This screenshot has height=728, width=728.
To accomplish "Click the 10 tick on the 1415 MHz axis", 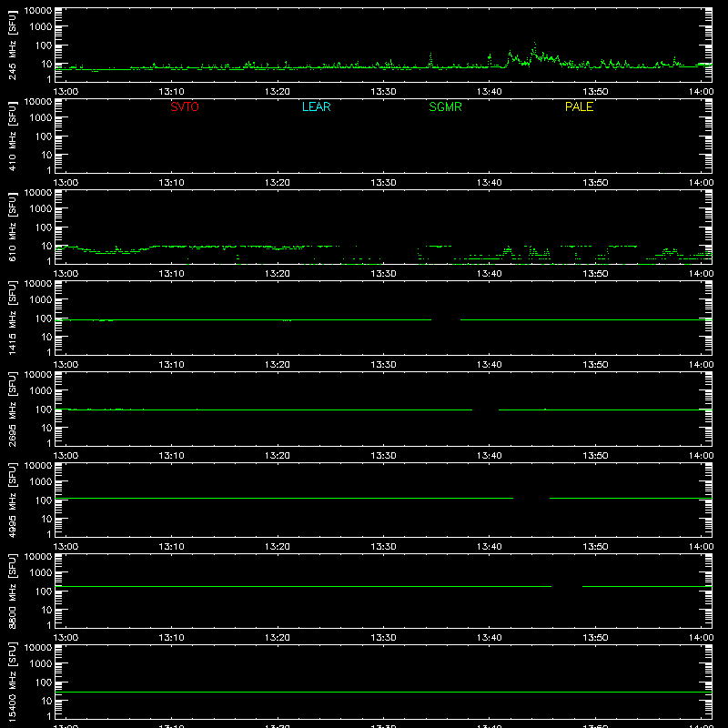I will pos(46,337).
